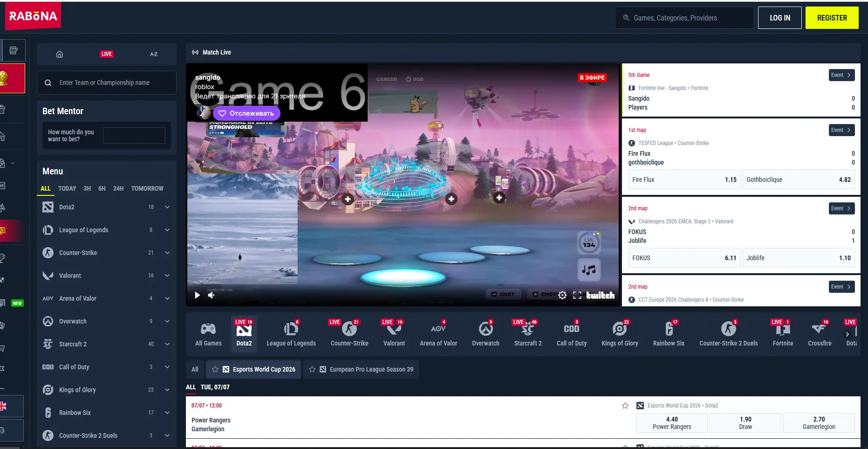Open Event for Fortnite 5th Game
The height and width of the screenshot is (449, 868).
pyautogui.click(x=841, y=75)
